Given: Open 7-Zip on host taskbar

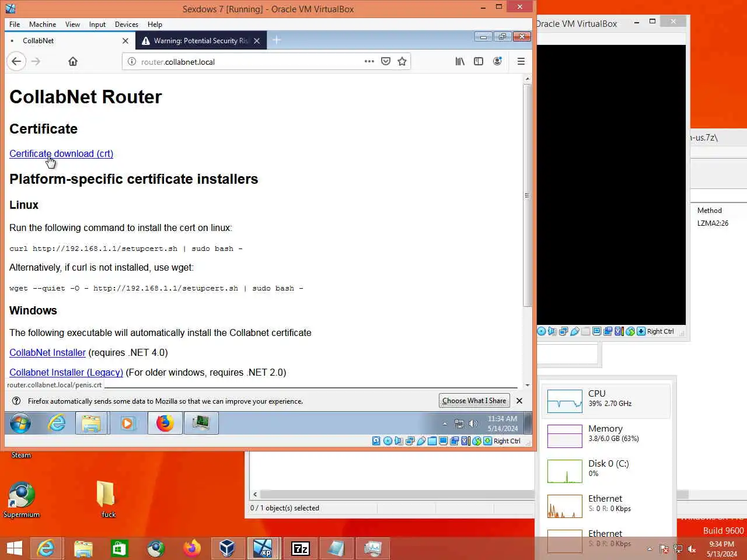Looking at the screenshot, I should point(300,548).
